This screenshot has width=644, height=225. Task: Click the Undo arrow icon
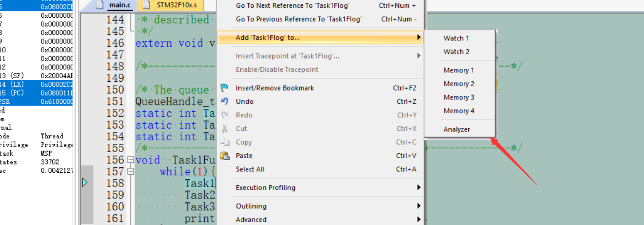[225, 101]
